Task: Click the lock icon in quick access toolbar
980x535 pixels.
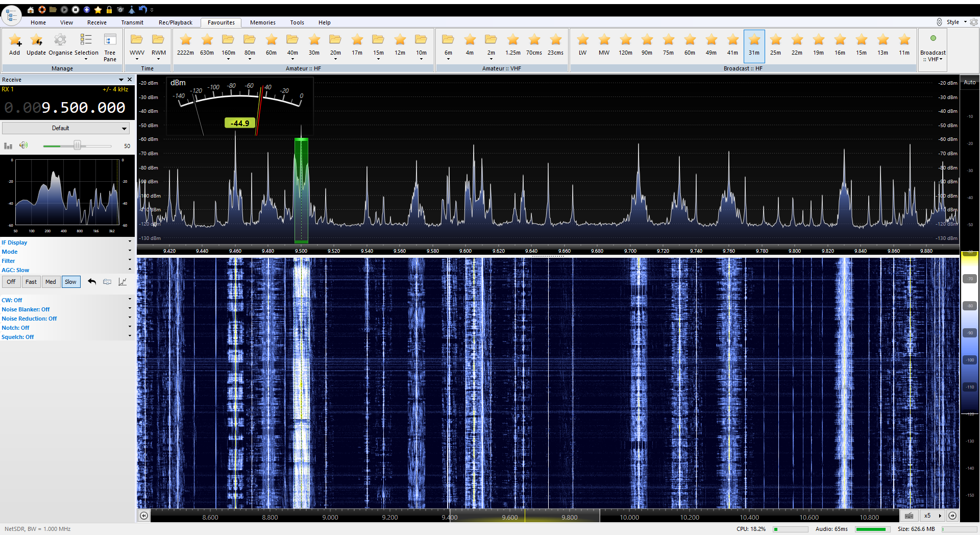Action: pyautogui.click(x=109, y=10)
